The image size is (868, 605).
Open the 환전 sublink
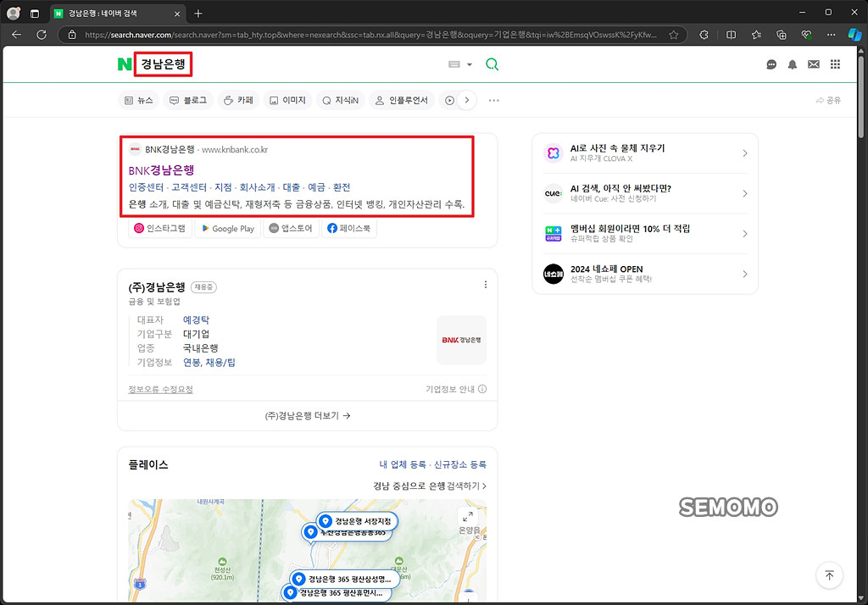point(342,187)
